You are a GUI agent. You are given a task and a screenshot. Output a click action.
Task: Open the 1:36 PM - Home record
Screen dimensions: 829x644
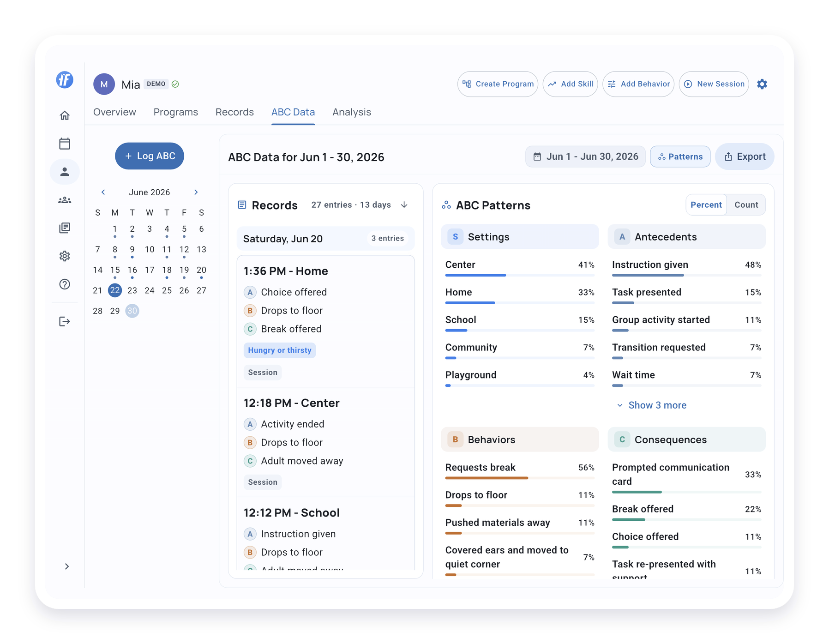(326, 321)
